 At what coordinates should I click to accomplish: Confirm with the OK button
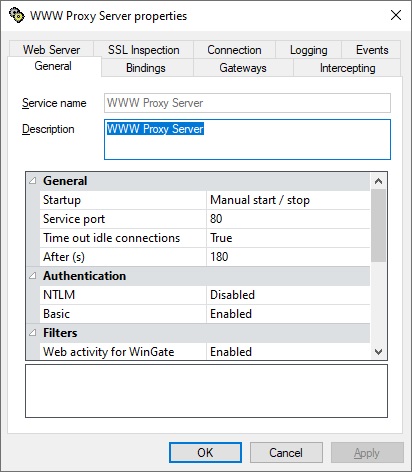[x=205, y=453]
